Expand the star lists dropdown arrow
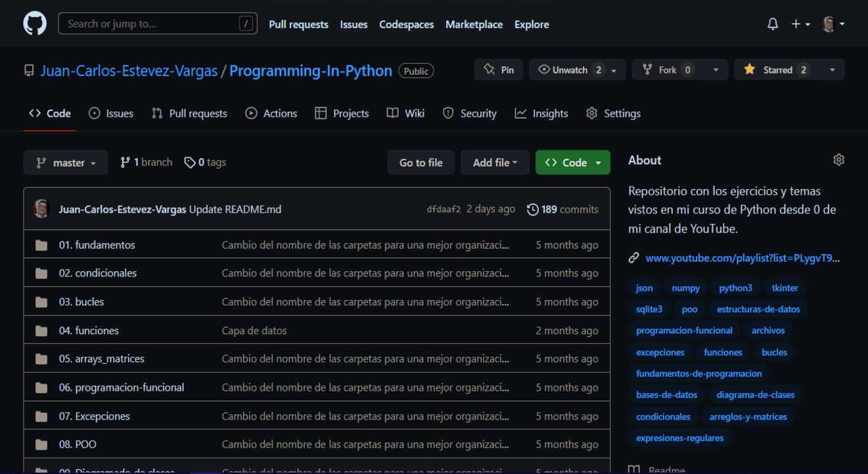868x474 pixels. tap(832, 70)
